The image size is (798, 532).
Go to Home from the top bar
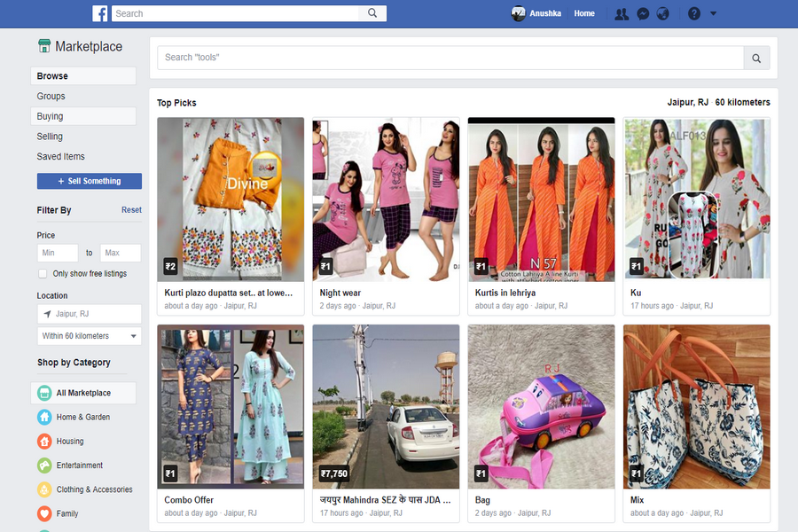tap(584, 13)
